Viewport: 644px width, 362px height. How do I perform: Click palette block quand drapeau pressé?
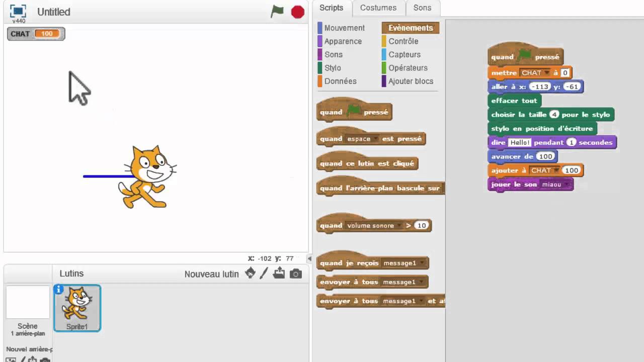click(354, 111)
